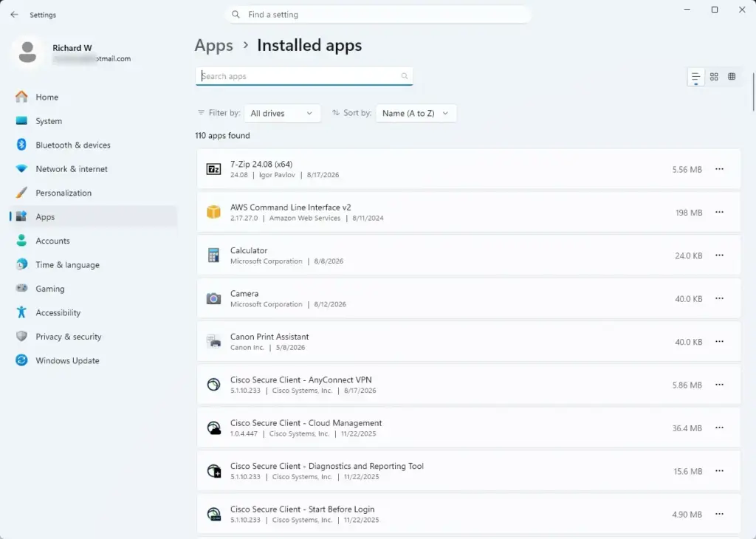Minimize the Settings window

(x=687, y=10)
